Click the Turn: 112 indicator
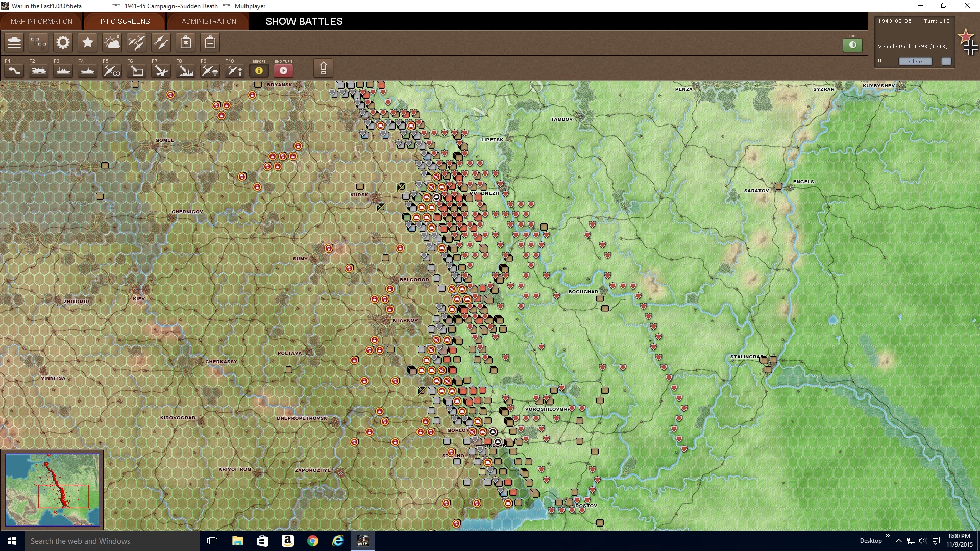This screenshot has height=551, width=980. pos(937,21)
